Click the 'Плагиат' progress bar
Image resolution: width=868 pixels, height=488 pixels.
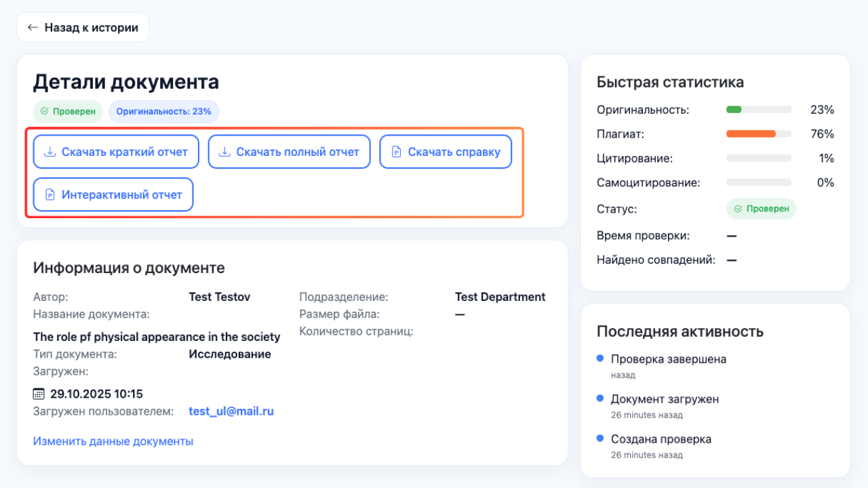[x=758, y=134]
